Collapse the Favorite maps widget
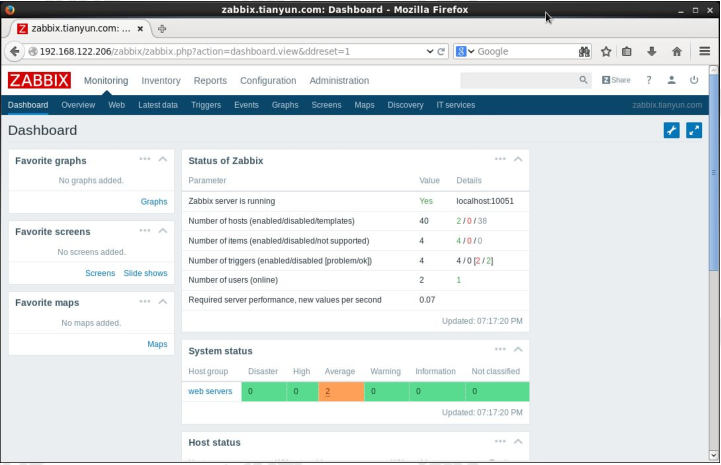The image size is (721, 465). (163, 302)
